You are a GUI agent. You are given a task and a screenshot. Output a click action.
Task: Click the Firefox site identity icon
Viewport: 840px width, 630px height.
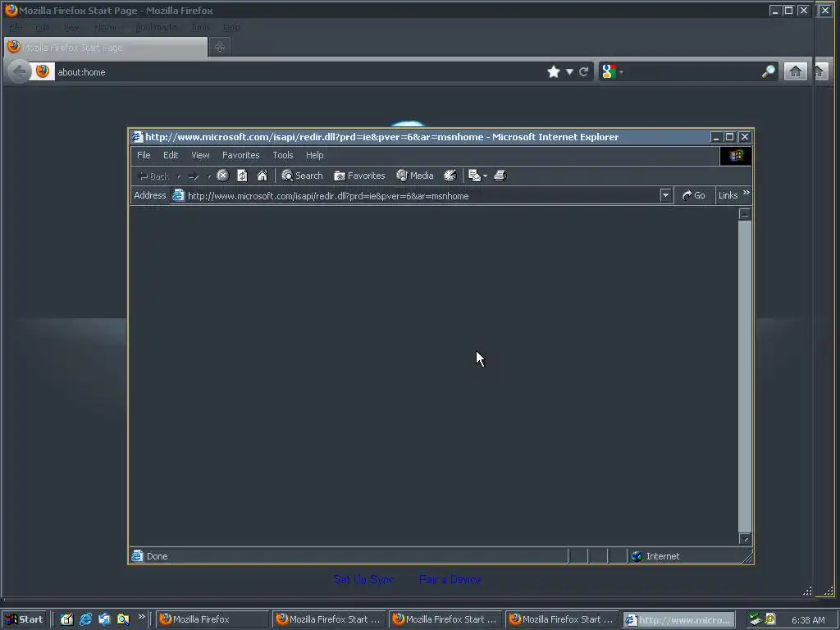[43, 71]
